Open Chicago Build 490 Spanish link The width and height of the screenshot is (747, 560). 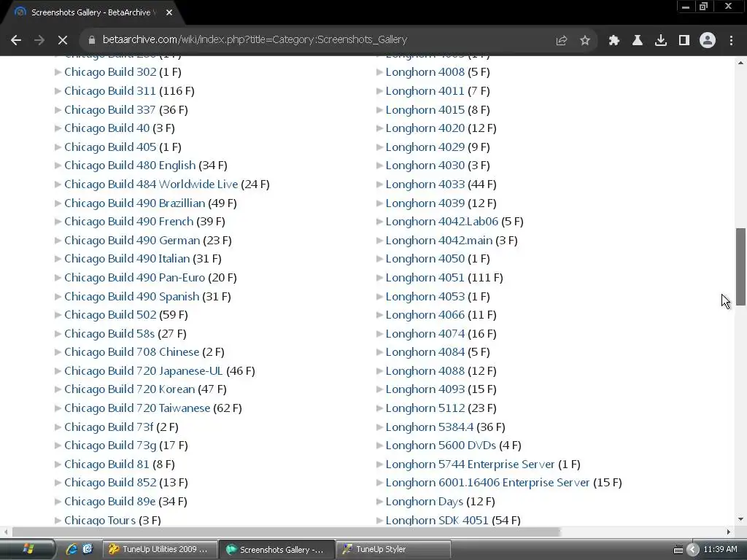click(x=132, y=297)
